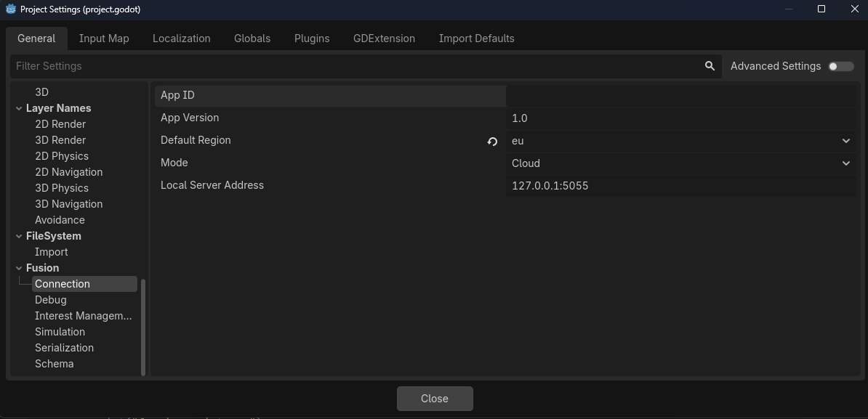Image resolution: width=868 pixels, height=419 pixels.
Task: Click the App Version property label
Action: [190, 118]
